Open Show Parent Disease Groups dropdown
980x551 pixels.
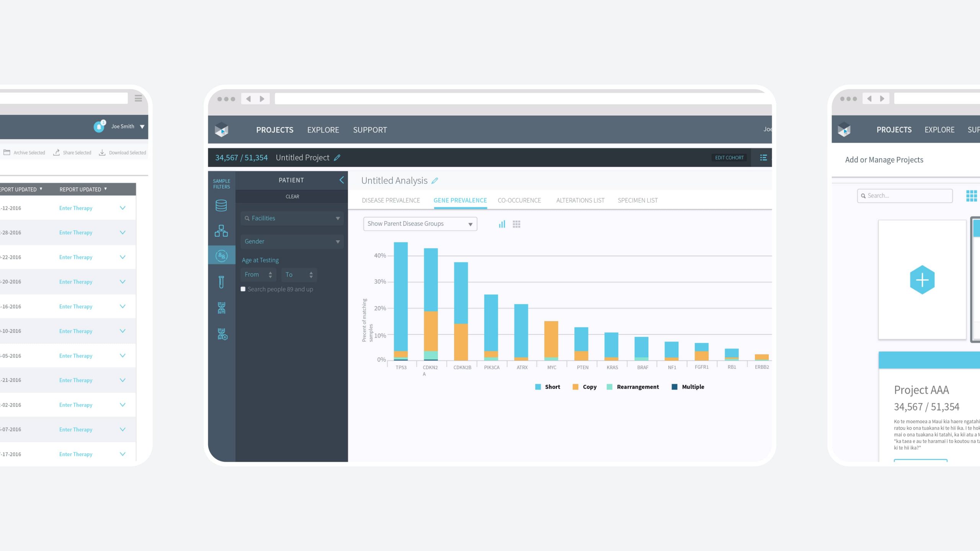click(420, 224)
